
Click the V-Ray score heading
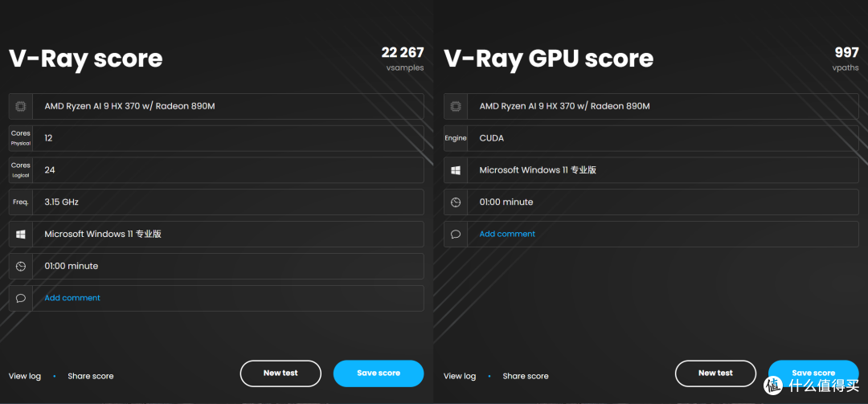[x=86, y=59]
